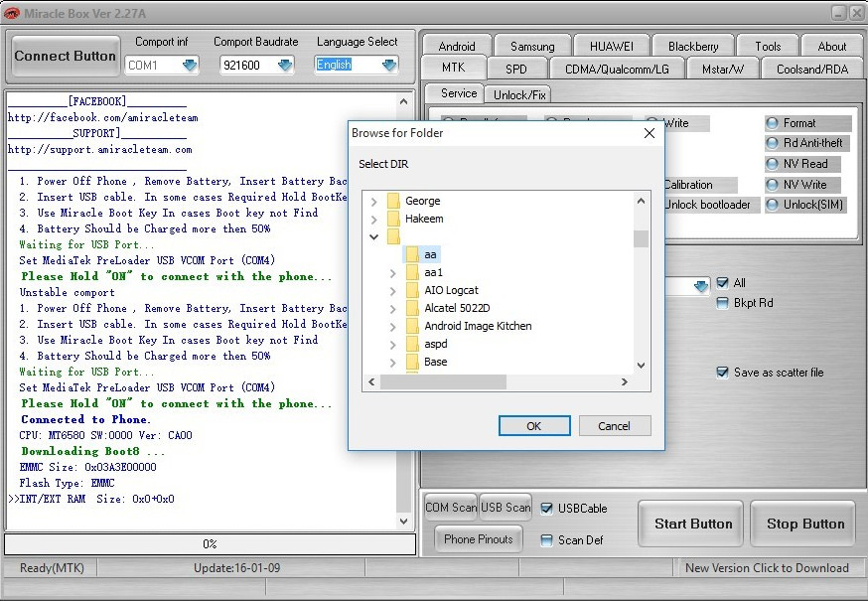Click the Start Button
Viewport: 868px width, 601px height.
click(691, 524)
